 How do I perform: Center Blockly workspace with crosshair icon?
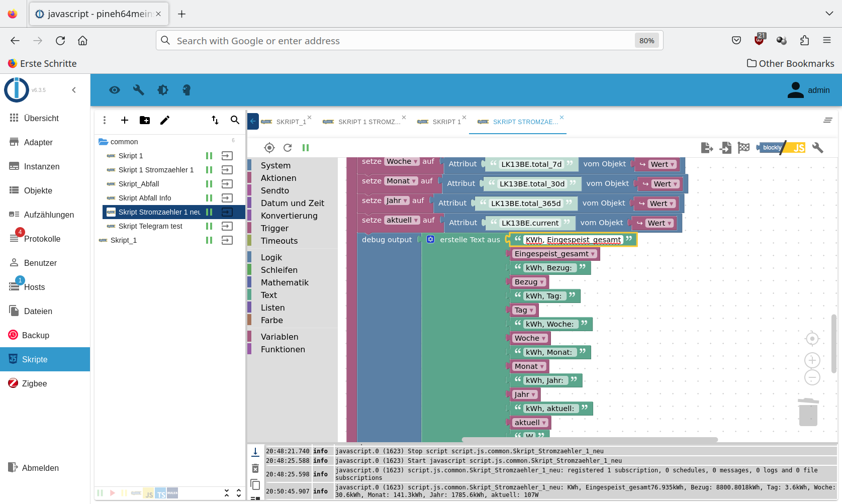pos(812,339)
